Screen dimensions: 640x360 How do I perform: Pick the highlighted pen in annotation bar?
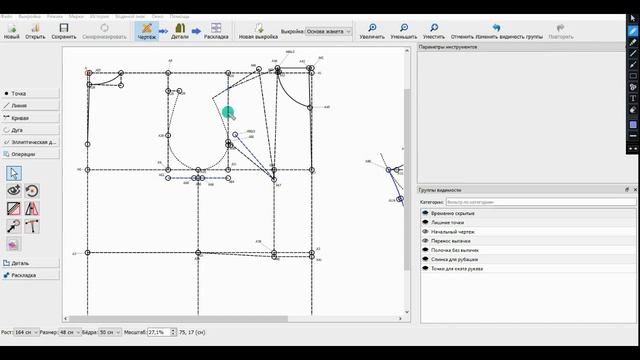tap(633, 31)
